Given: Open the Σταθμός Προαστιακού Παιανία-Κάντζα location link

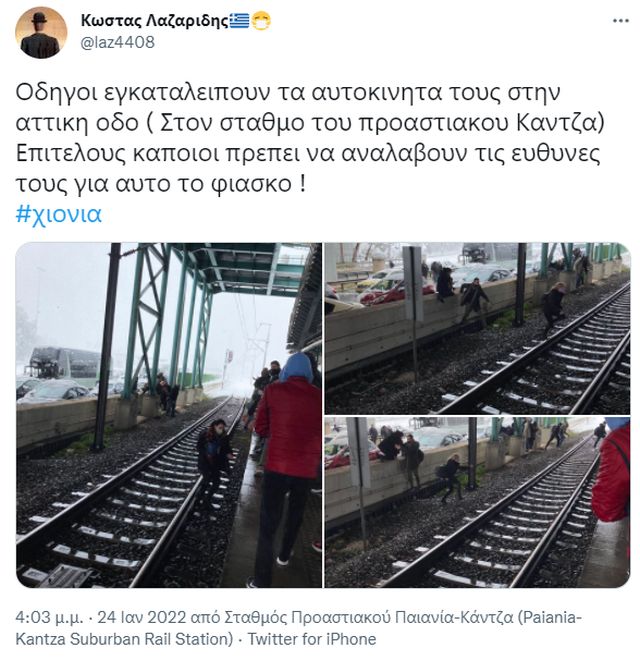Looking at the screenshot, I should click(368, 618).
